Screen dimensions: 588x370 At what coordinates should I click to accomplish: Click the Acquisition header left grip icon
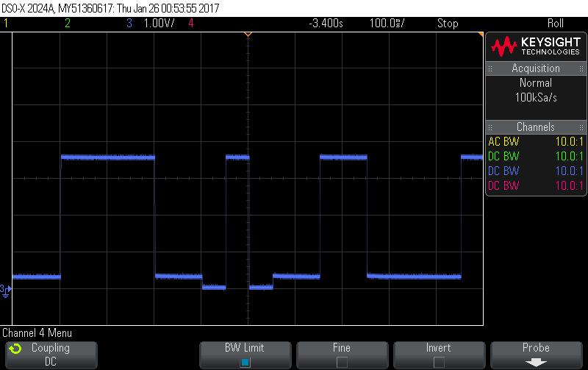click(490, 68)
